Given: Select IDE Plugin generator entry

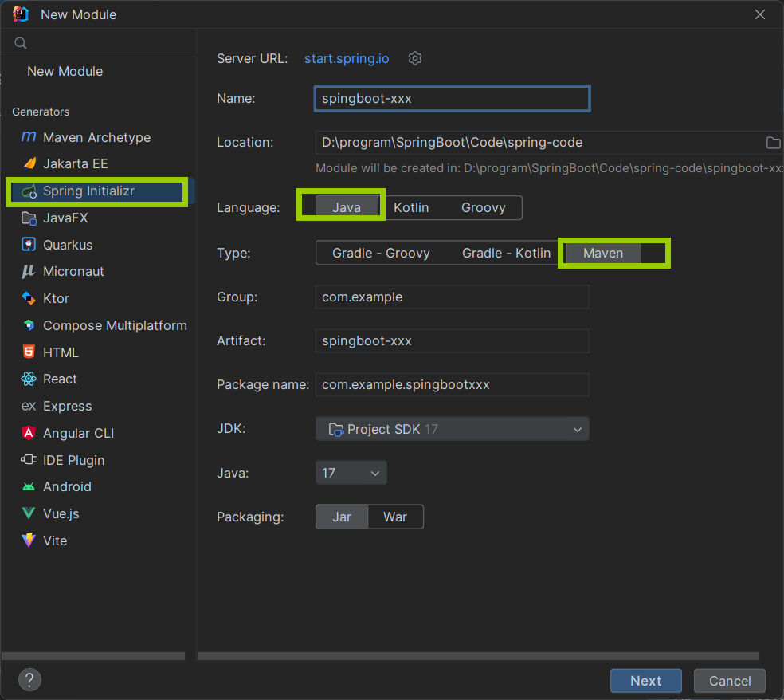Looking at the screenshot, I should [98, 460].
